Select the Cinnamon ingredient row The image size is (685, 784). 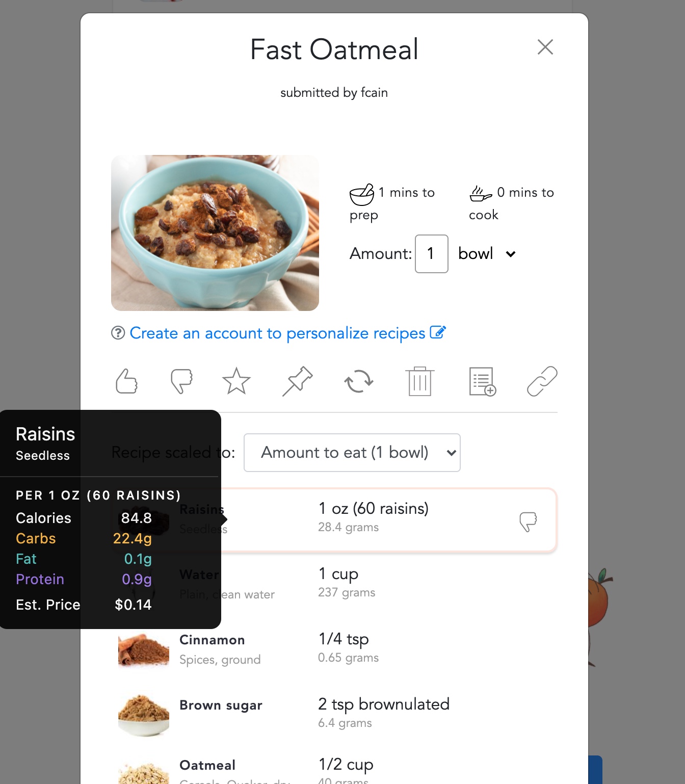point(334,649)
